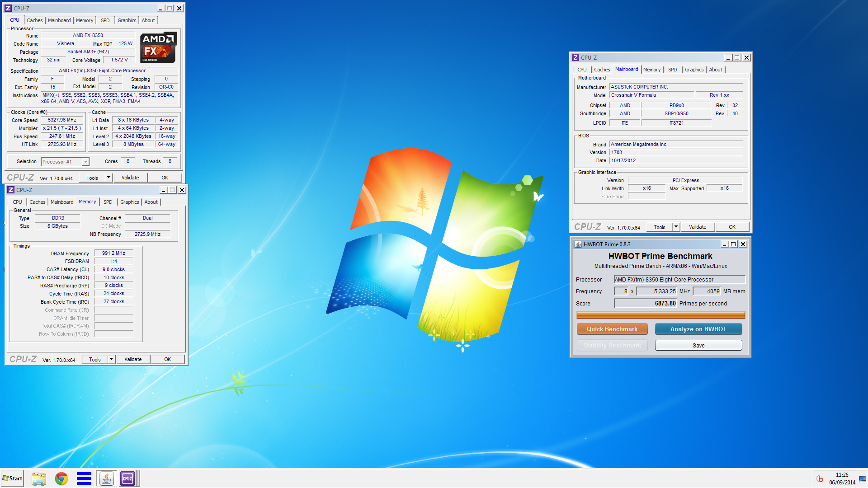
Task: Click the Level 3 cache value 8 MBytes
Action: point(133,144)
